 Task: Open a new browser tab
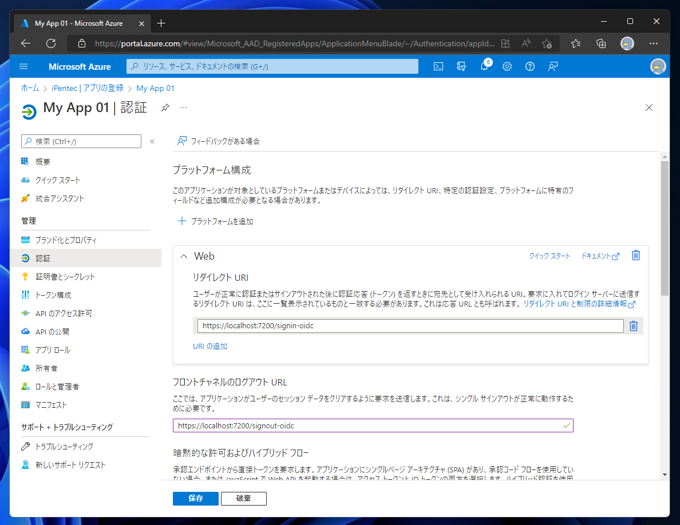(161, 23)
